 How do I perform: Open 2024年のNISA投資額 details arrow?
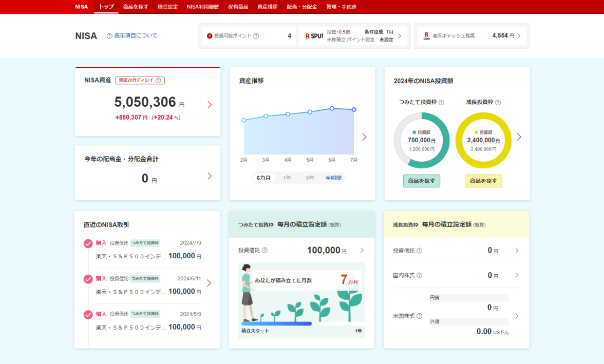[x=519, y=137]
